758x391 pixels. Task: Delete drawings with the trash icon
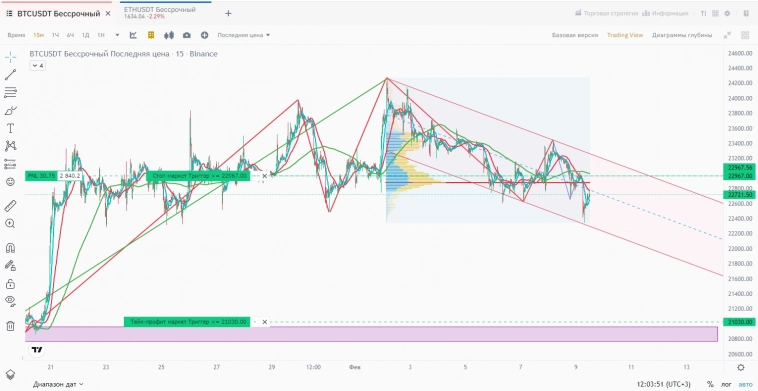tap(10, 326)
